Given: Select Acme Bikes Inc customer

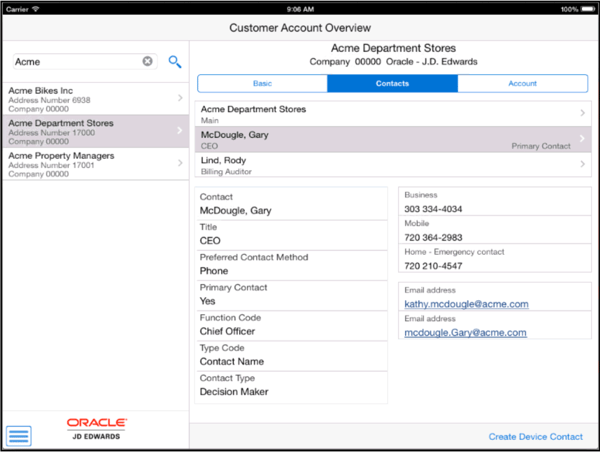Looking at the screenshot, I should click(96, 99).
